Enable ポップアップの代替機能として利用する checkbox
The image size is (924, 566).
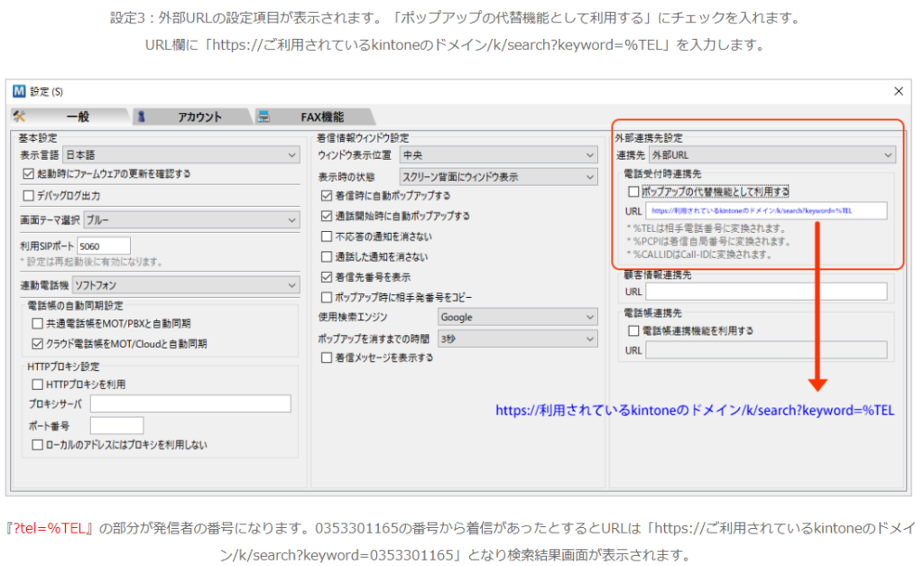(x=633, y=191)
